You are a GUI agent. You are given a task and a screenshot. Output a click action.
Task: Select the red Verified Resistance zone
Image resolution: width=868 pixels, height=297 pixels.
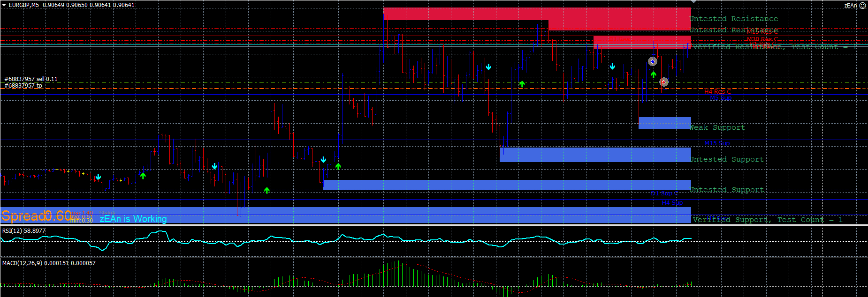point(642,42)
